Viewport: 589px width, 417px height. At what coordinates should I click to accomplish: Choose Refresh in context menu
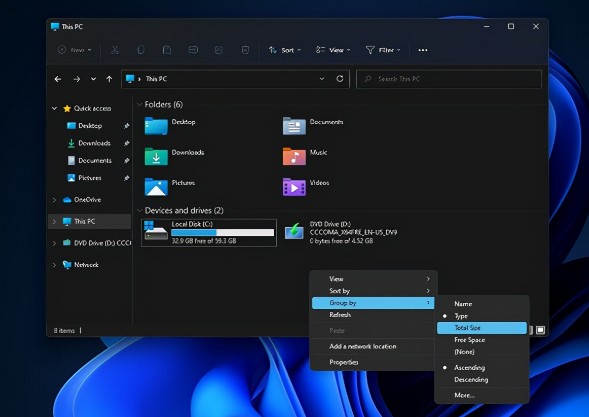tap(373, 315)
